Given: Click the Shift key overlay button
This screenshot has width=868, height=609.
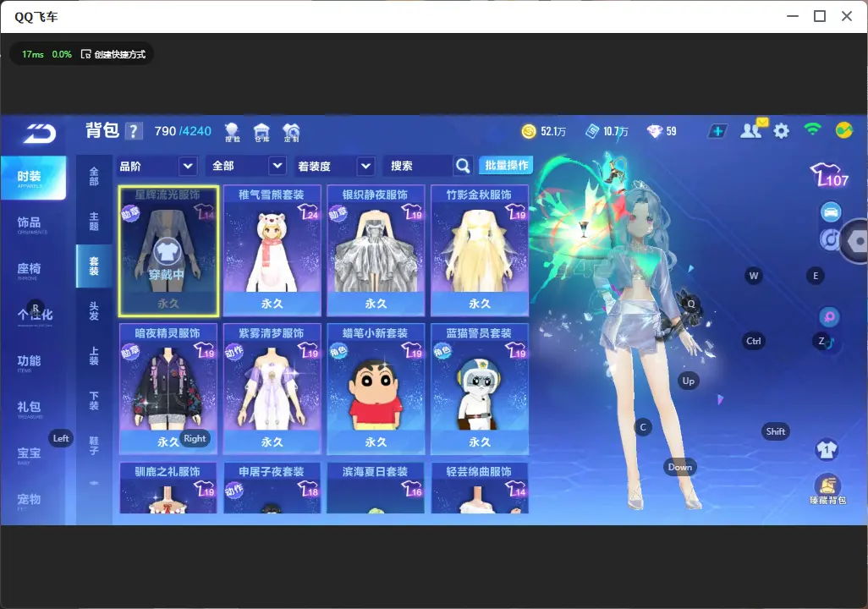Looking at the screenshot, I should click(x=776, y=432).
